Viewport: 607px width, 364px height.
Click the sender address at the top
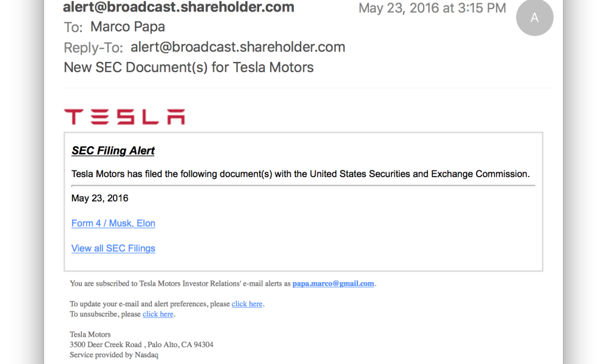pos(179,7)
